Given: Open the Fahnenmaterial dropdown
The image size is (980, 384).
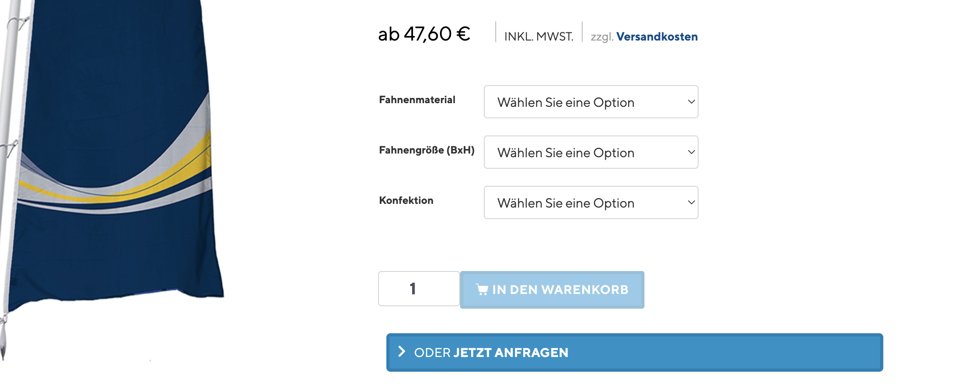Looking at the screenshot, I should pos(591,102).
